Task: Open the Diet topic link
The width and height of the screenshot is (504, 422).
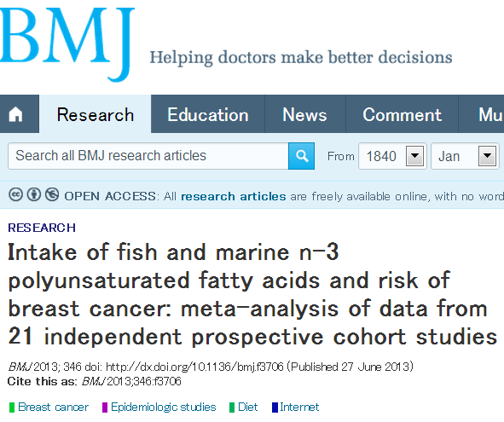Action: click(247, 408)
